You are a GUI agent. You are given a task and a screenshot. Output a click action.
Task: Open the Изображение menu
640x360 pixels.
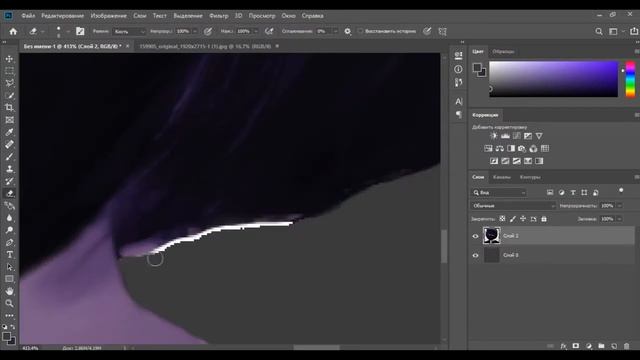pos(109,16)
